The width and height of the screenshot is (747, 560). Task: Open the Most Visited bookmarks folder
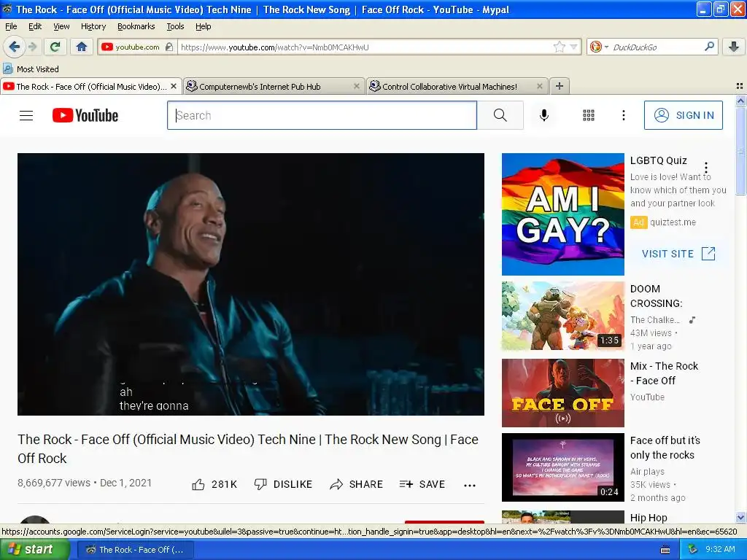31,69
